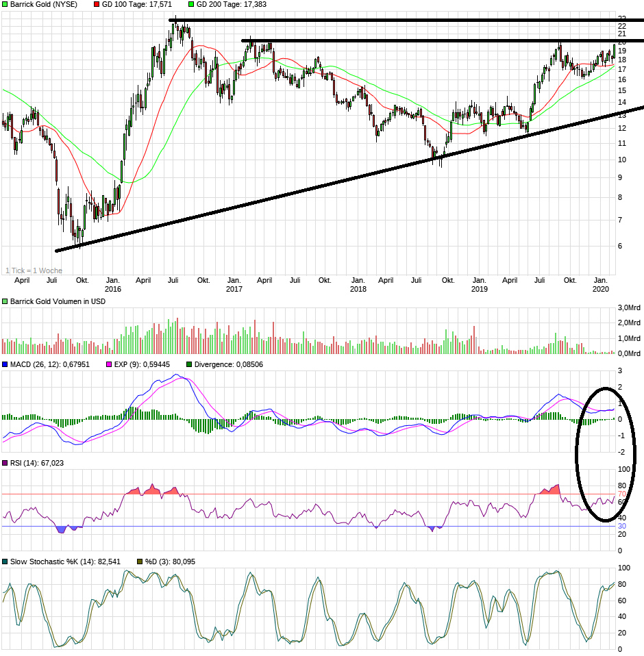This screenshot has height=656, width=644.
Task: Click the red GD 100 Tage legend swatch
Action: coord(97,5)
